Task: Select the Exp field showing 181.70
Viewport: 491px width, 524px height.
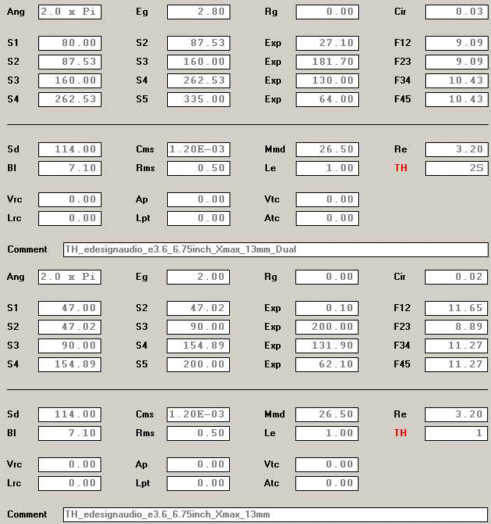Action: (x=328, y=62)
